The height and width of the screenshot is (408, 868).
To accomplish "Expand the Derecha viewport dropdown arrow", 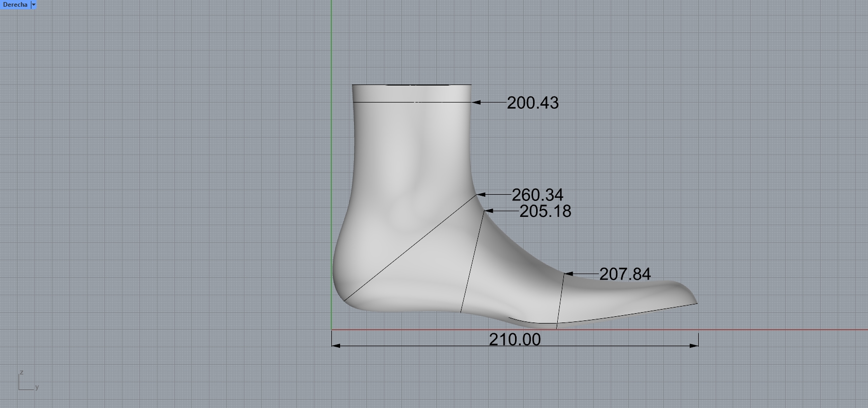I will 34,5.
